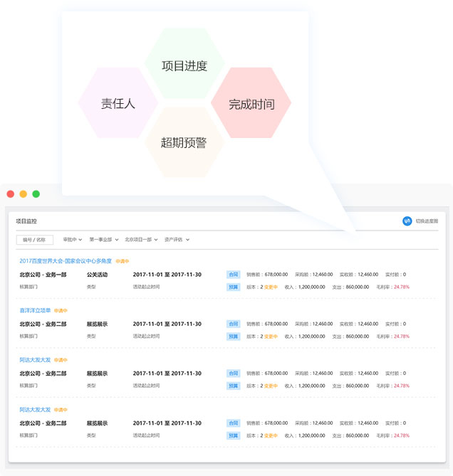Viewport: 453px width, 476px height.
Task: Open the 资产评估 filter dropdown
Action: 177,240
